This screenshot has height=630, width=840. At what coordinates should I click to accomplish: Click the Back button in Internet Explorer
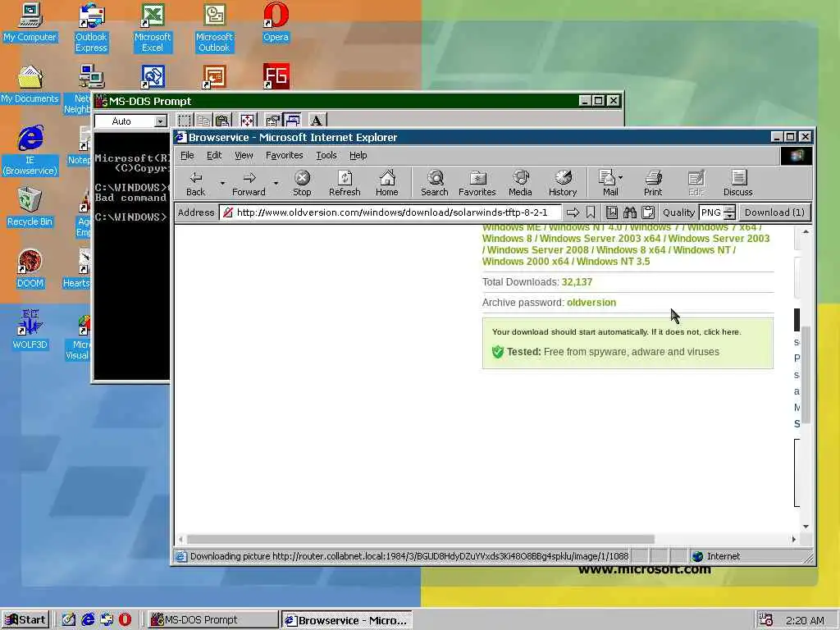point(195,183)
